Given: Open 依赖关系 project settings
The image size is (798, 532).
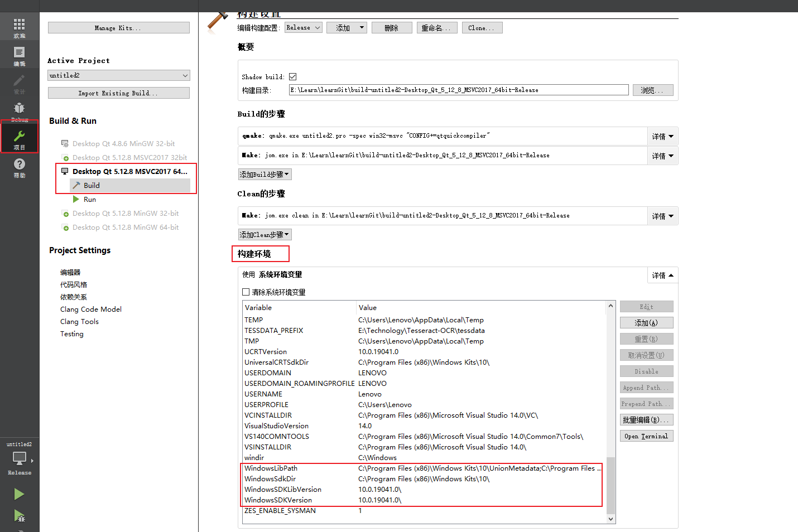Looking at the screenshot, I should (x=74, y=297).
